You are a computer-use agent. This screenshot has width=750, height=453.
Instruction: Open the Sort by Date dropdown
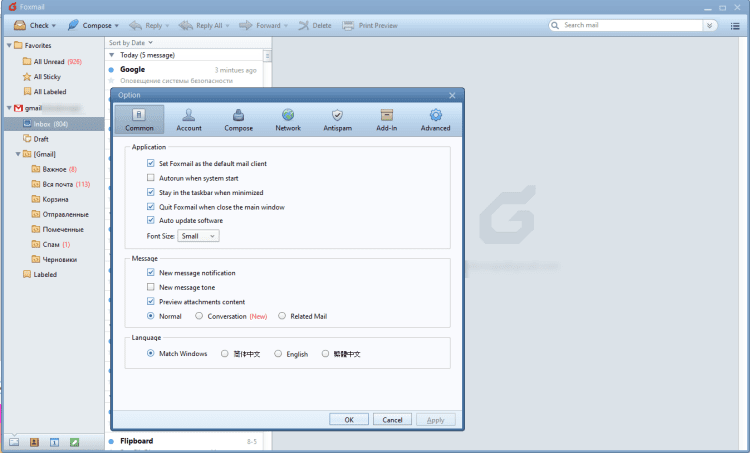click(131, 43)
